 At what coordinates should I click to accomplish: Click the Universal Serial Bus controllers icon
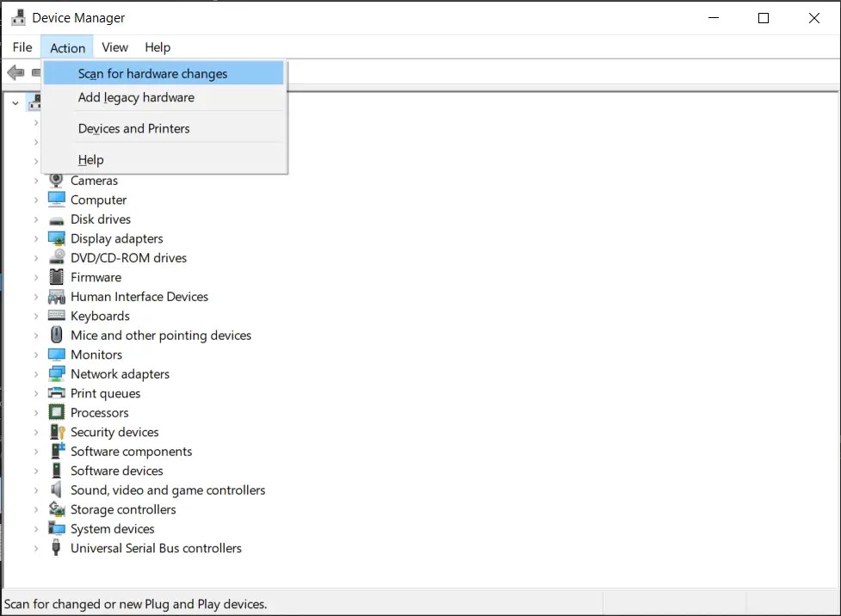[55, 548]
